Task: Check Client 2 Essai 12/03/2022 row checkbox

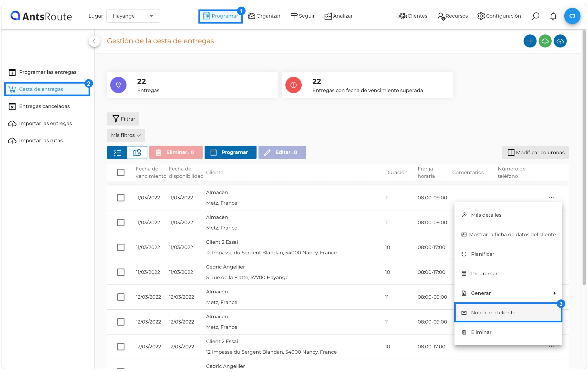Action: coord(121,347)
